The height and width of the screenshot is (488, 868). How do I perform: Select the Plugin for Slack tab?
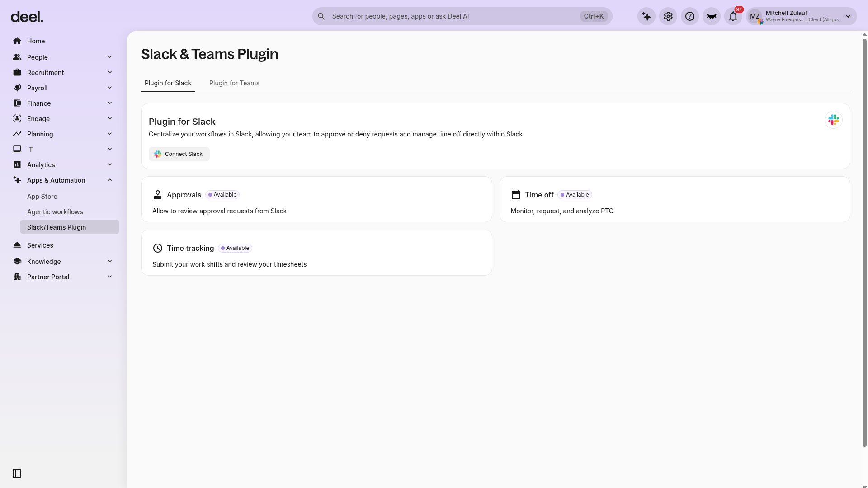click(168, 83)
